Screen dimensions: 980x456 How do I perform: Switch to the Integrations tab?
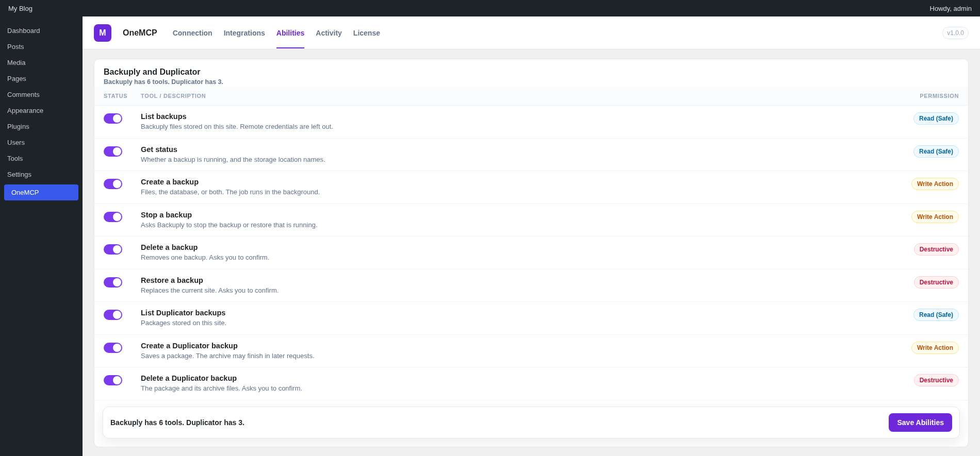[x=244, y=33]
